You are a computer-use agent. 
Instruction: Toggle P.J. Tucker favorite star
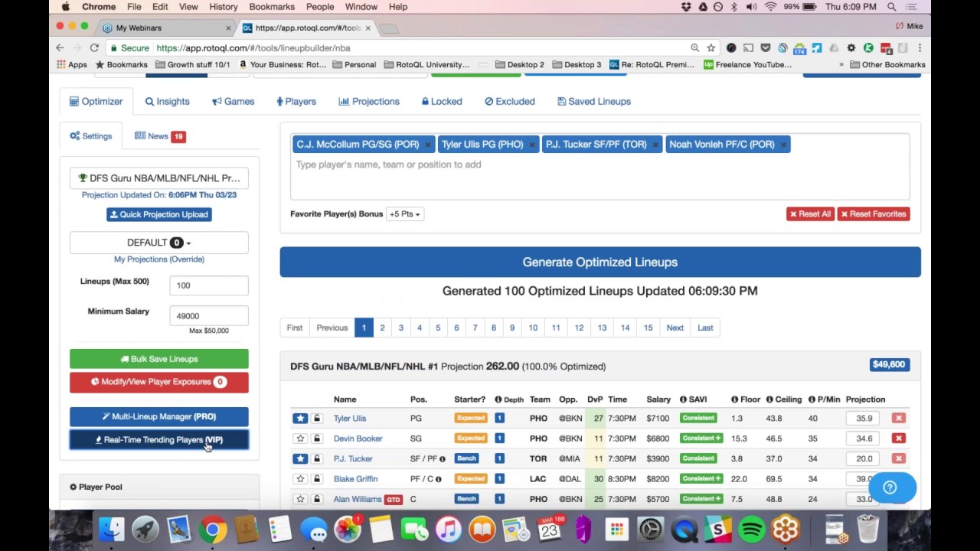[300, 458]
